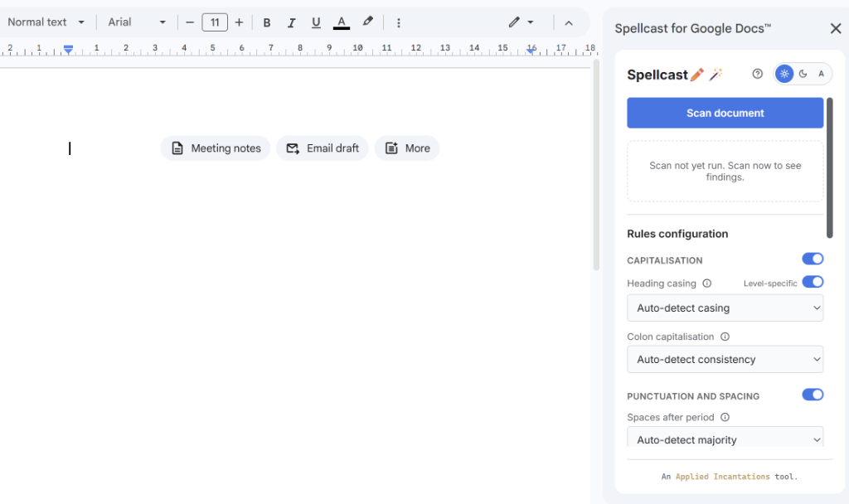Screen dimensions: 849x504
Task: Open the editing mode pencil dropdown
Action: pos(521,22)
